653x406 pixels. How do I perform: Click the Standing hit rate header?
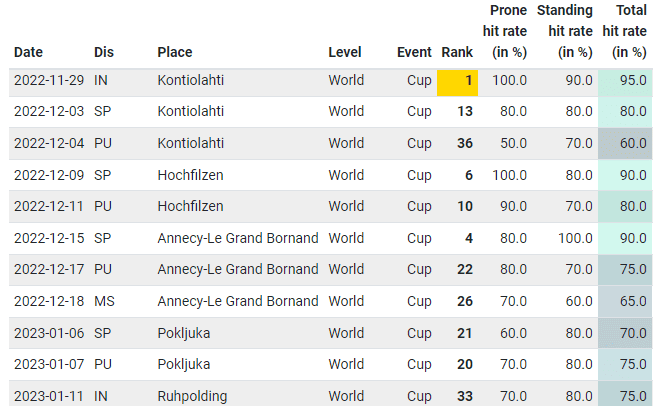(565, 31)
